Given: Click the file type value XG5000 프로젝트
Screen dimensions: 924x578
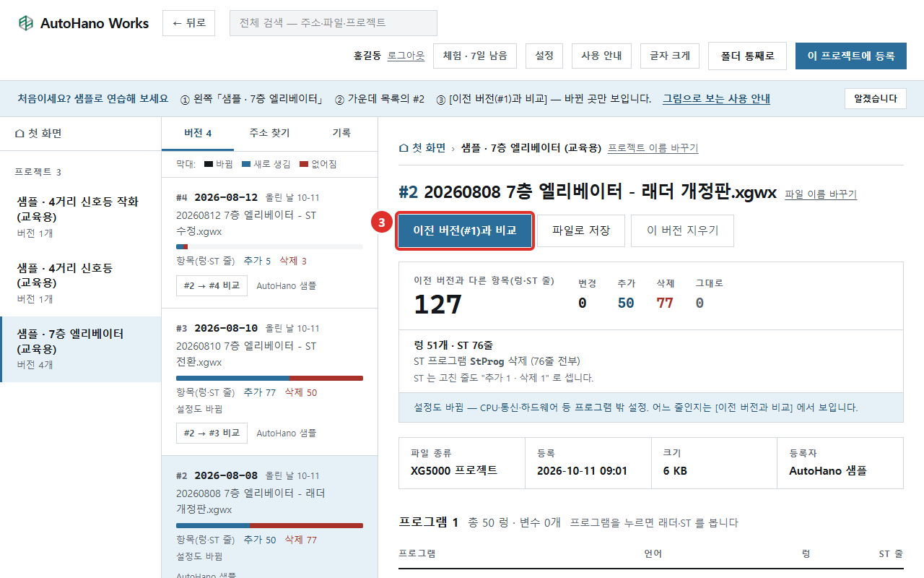Looking at the screenshot, I should pyautogui.click(x=454, y=471).
